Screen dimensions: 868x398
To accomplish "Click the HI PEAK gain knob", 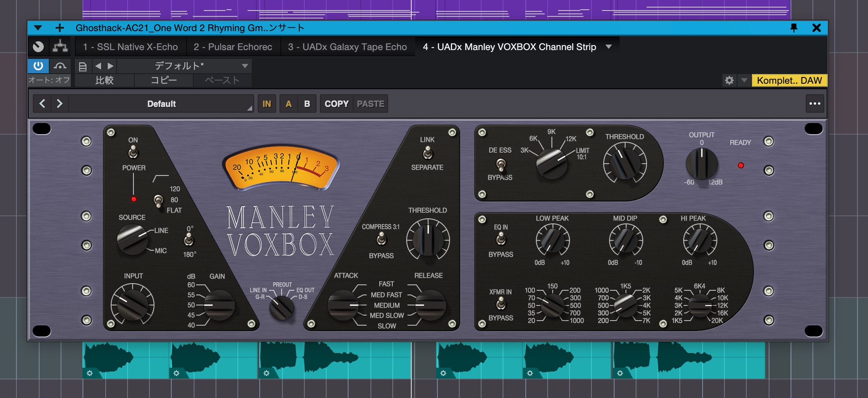I will coord(700,240).
